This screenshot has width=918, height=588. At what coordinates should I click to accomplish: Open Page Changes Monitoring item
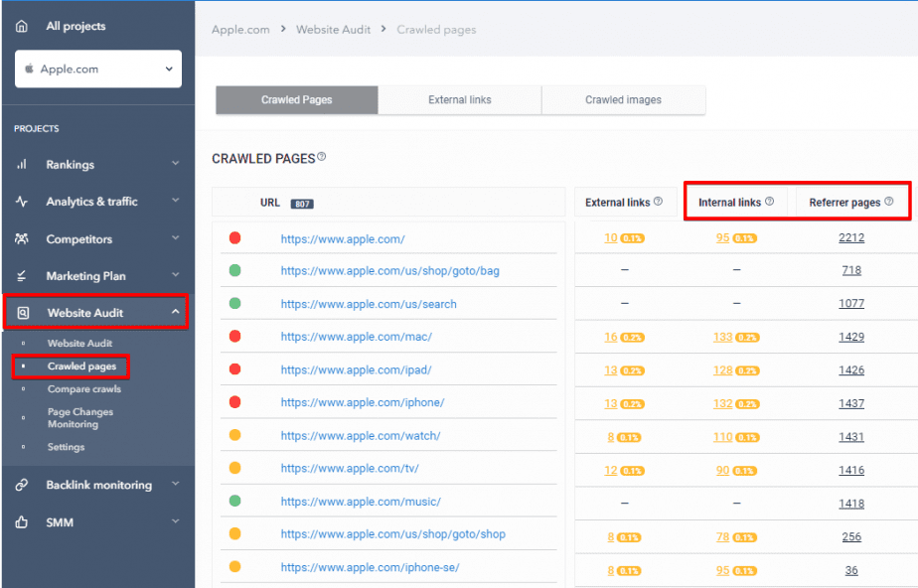[x=80, y=418]
